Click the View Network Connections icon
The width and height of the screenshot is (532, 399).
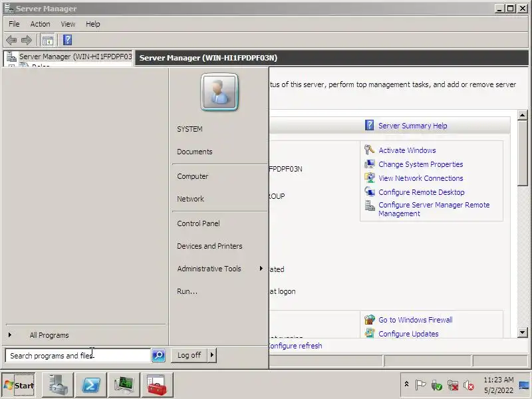pyautogui.click(x=369, y=178)
